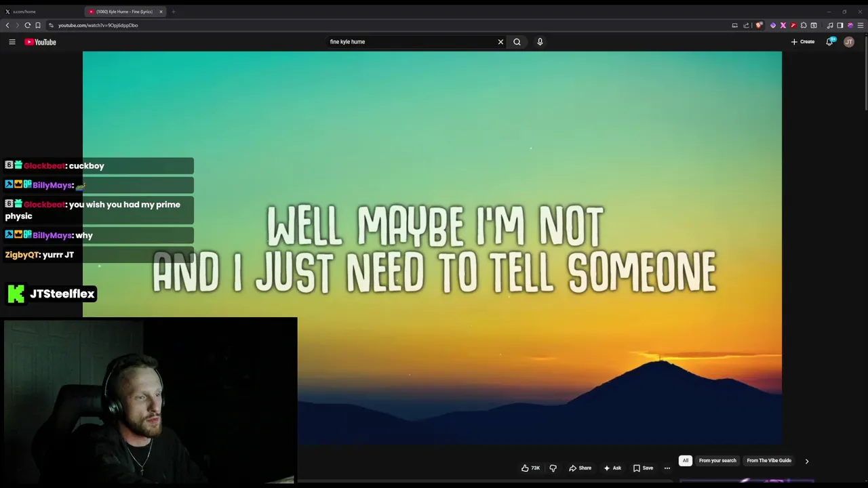Go forward in browser history
868x488 pixels.
click(17, 25)
